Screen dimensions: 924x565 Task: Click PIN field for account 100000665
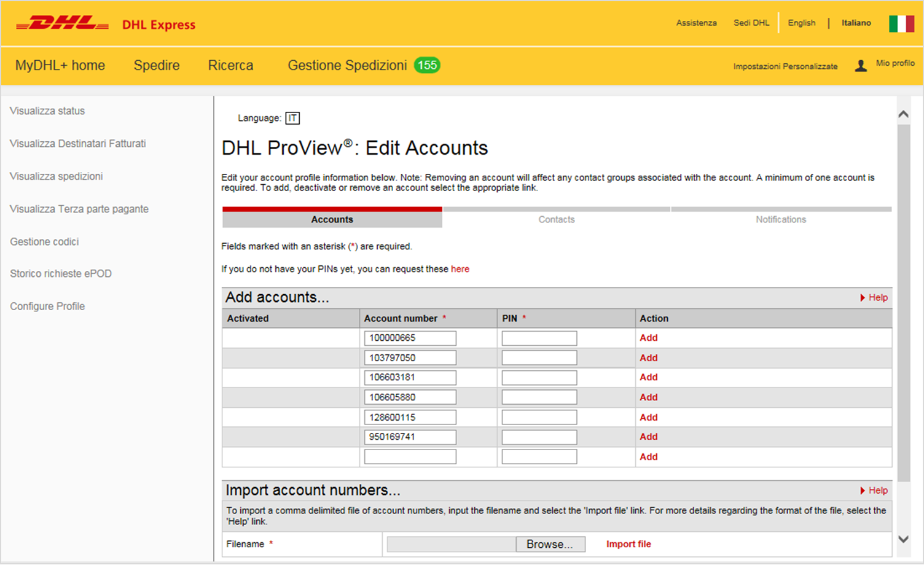(x=539, y=338)
